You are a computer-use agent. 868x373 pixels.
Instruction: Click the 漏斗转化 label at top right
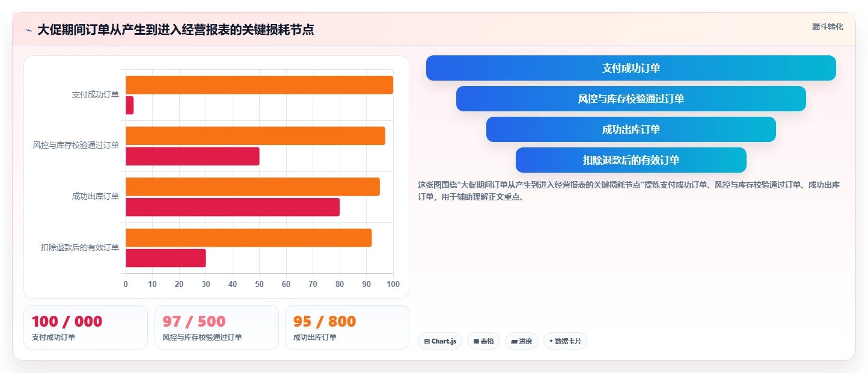click(827, 27)
